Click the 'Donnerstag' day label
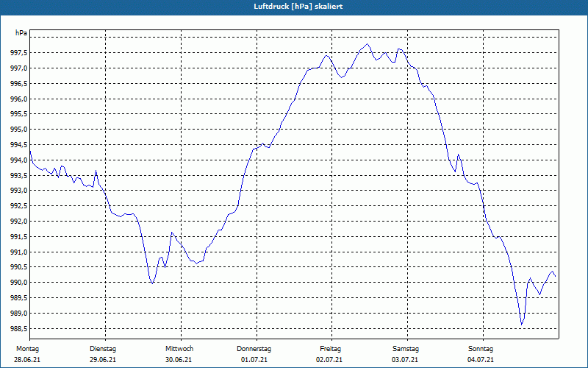 pyautogui.click(x=254, y=349)
